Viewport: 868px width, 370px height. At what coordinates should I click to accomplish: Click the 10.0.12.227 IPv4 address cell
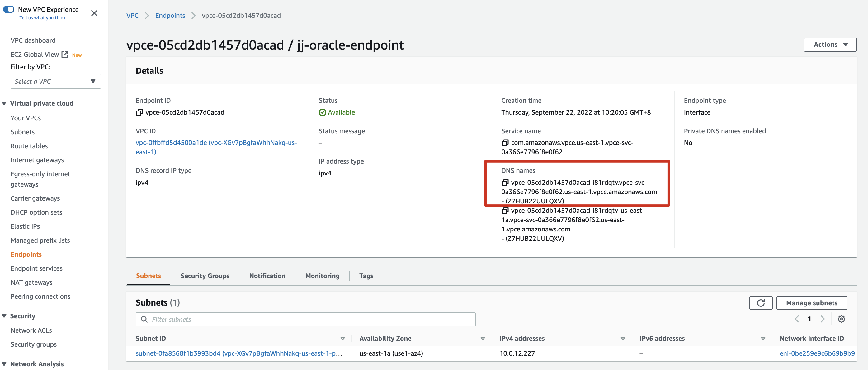(x=517, y=353)
